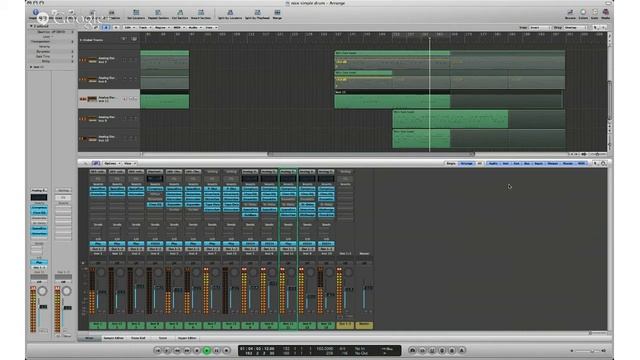
Task: Switch to the Score tab
Action: coord(163,338)
